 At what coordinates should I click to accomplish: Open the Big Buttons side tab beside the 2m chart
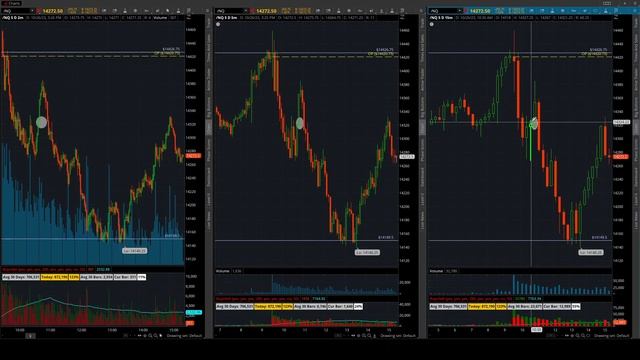[x=209, y=107]
